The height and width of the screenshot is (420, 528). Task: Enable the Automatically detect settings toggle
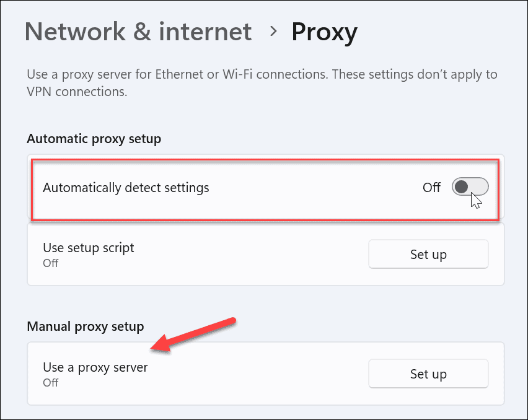click(x=470, y=186)
